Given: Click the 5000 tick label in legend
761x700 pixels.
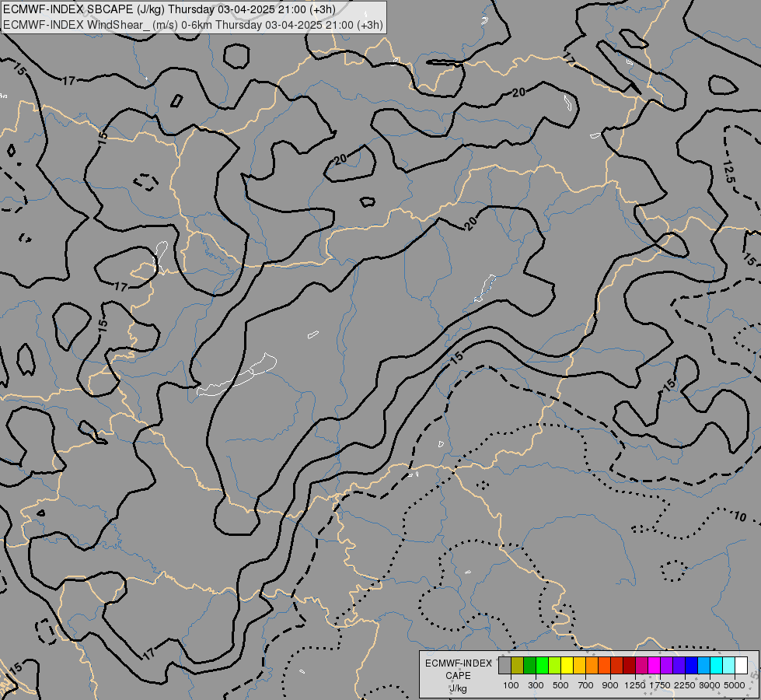Looking at the screenshot, I should point(735,685).
